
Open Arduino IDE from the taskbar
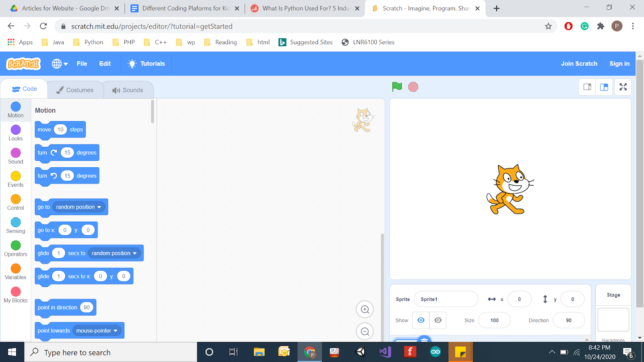click(436, 352)
